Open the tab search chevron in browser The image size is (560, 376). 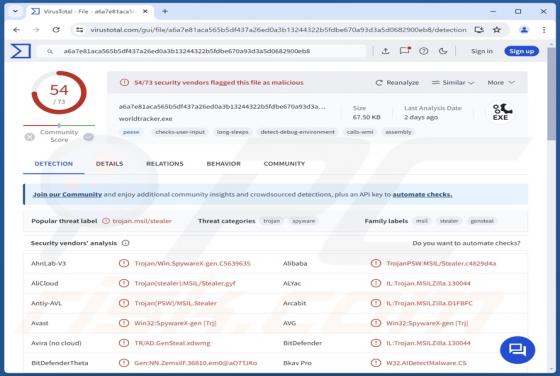[x=15, y=11]
